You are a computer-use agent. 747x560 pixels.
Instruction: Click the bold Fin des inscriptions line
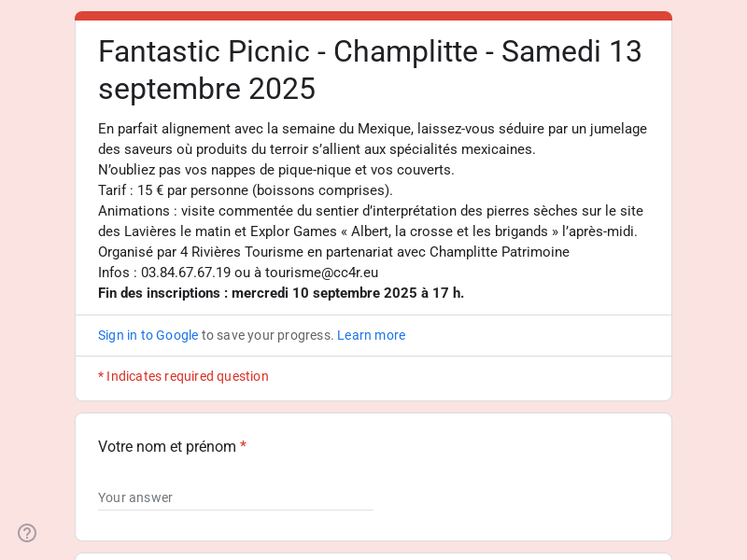(281, 293)
